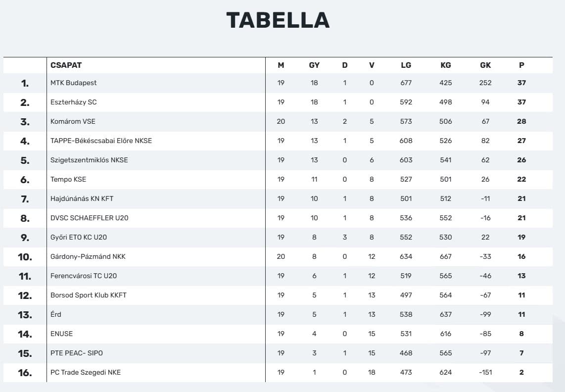The height and width of the screenshot is (392, 565).
Task: Select Komárom VSE in the table
Action: [73, 121]
